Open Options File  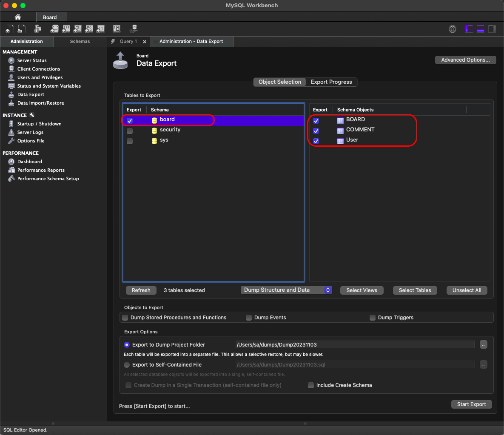point(31,141)
